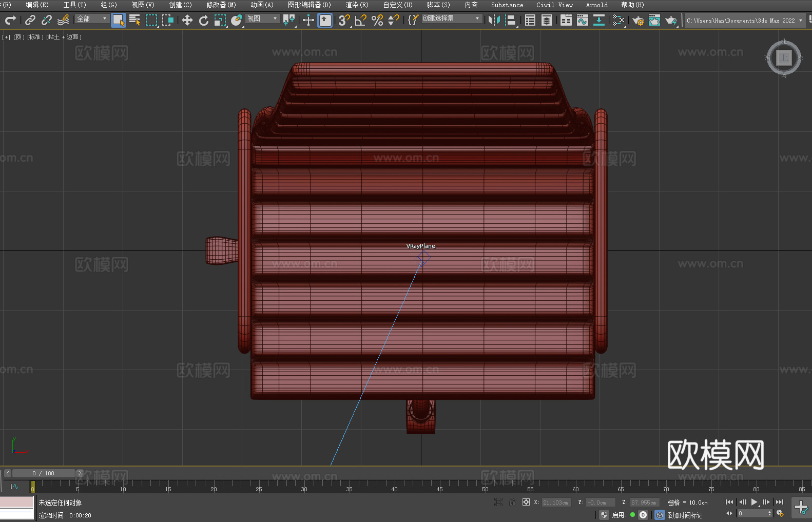Click the [粘土 + 边面] viewport style label

click(x=64, y=37)
